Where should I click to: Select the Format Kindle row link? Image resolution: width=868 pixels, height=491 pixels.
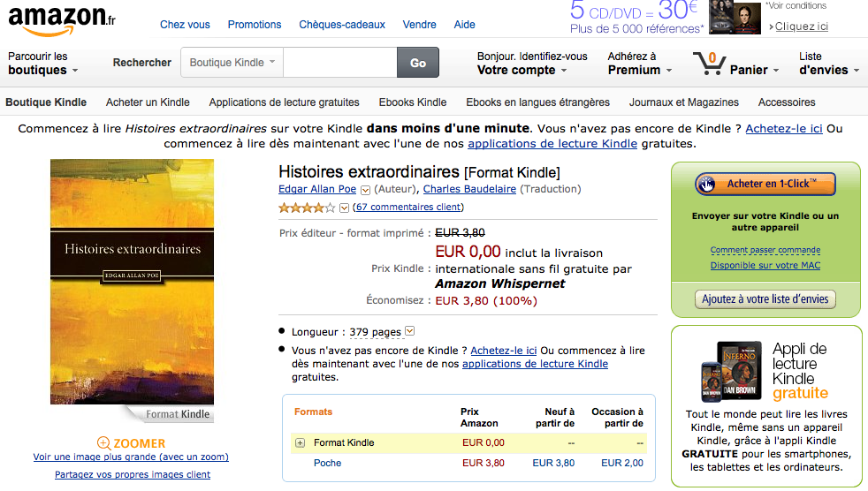pyautogui.click(x=344, y=443)
